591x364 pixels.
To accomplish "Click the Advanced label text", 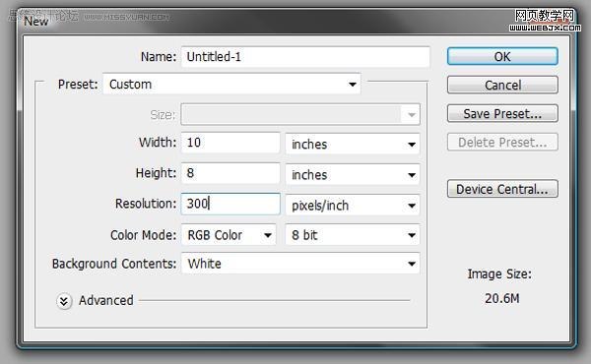I will (106, 300).
